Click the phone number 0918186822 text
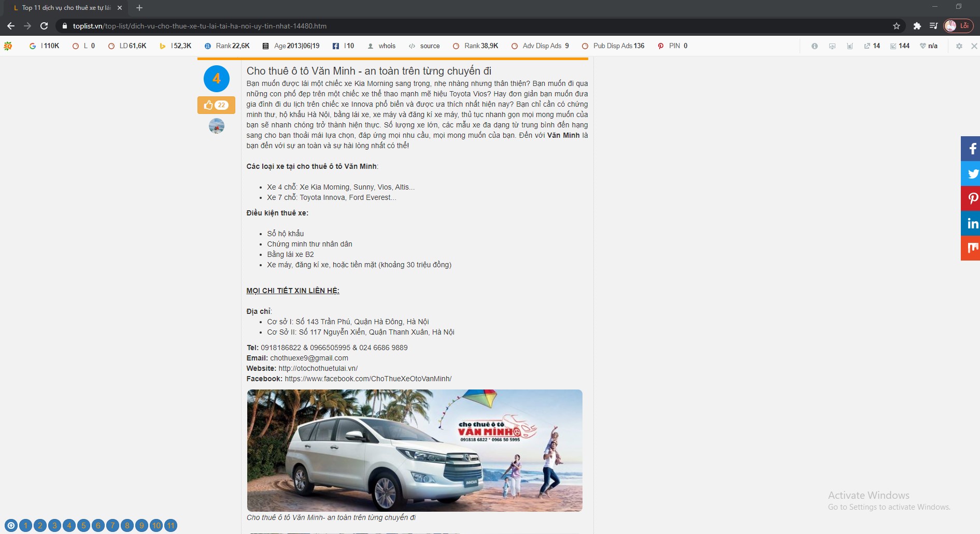 (281, 348)
